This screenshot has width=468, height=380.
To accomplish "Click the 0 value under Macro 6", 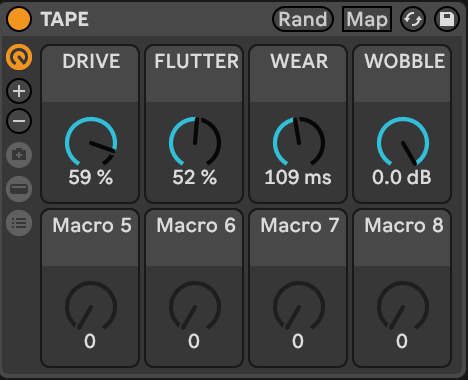I will click(x=194, y=341).
